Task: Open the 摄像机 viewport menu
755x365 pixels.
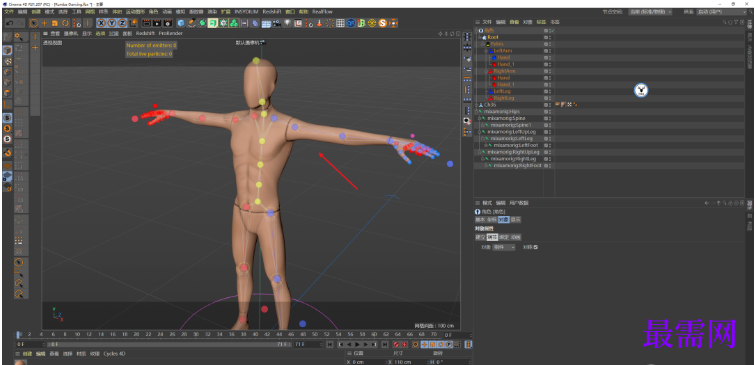Action: (71, 34)
